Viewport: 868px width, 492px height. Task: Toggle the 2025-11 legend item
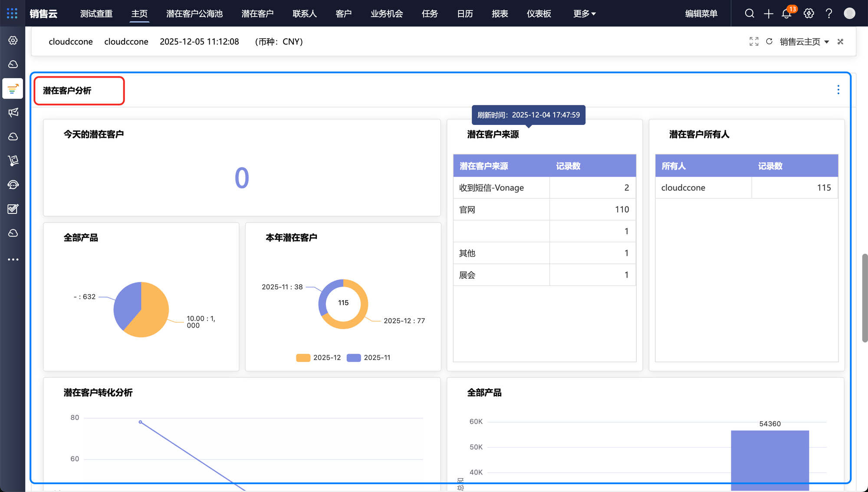(369, 358)
